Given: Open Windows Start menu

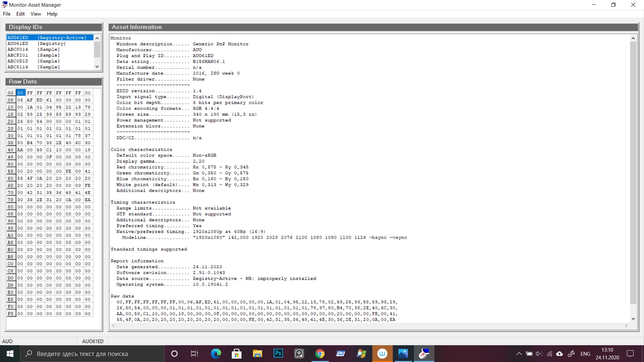Looking at the screenshot, I should 10,354.
